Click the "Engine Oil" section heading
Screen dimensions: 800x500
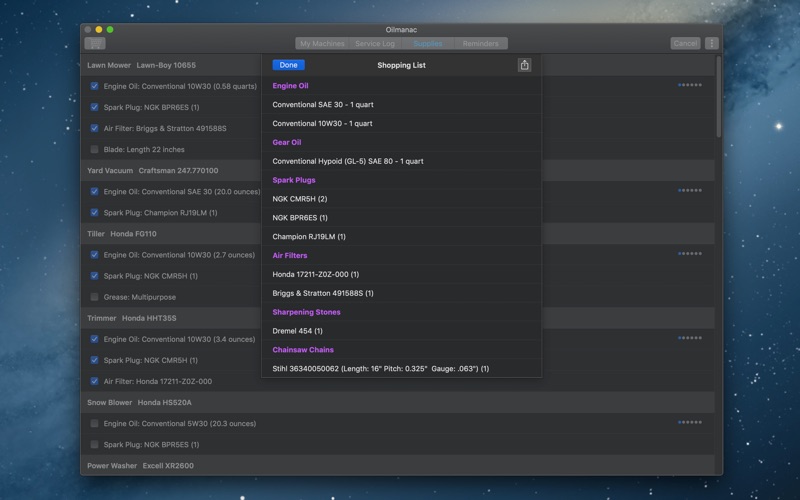[x=290, y=86]
